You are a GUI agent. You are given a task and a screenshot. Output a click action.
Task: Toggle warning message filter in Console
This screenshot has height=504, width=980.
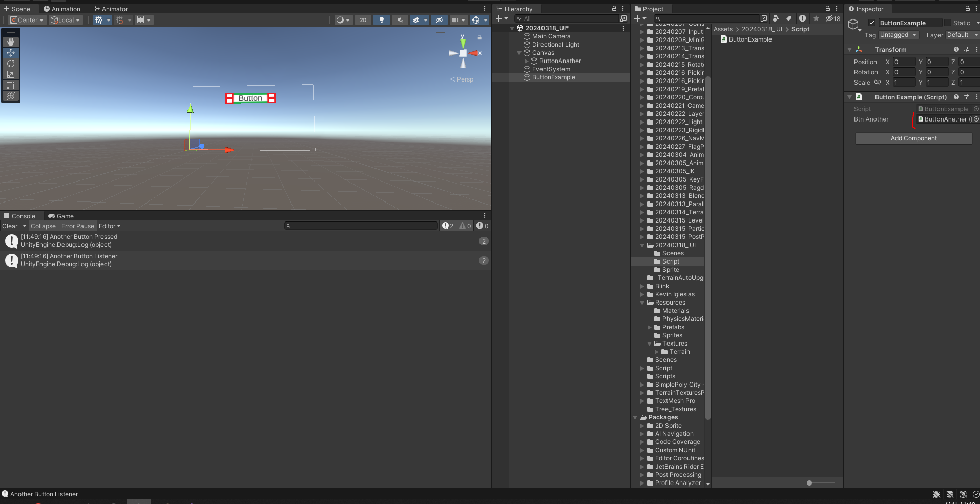pos(465,226)
